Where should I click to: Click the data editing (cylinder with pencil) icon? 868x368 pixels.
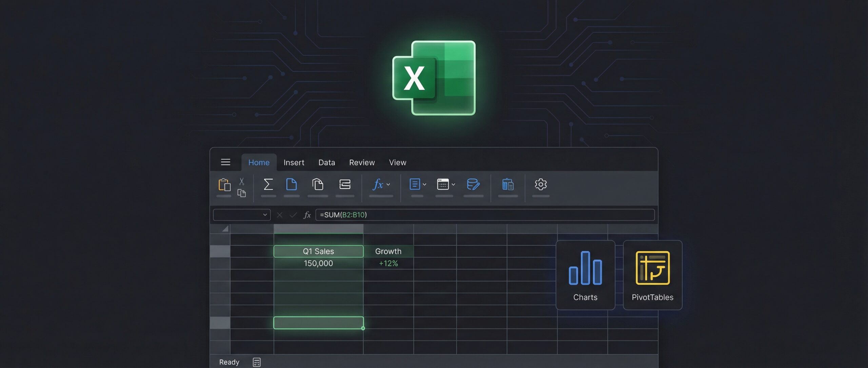[x=473, y=184]
